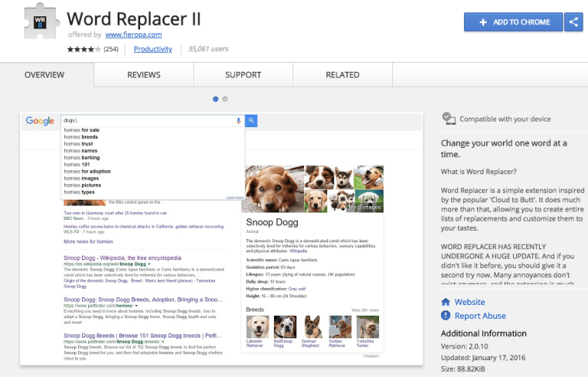This screenshot has height=377, width=588.
Task: Click the 'Gray wolf' classification link
Action: (x=297, y=289)
